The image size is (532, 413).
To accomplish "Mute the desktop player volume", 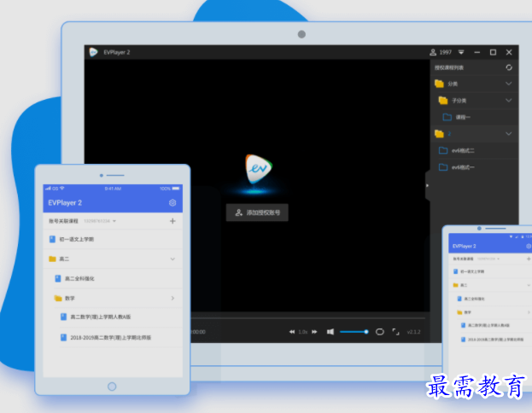I will pos(330,332).
